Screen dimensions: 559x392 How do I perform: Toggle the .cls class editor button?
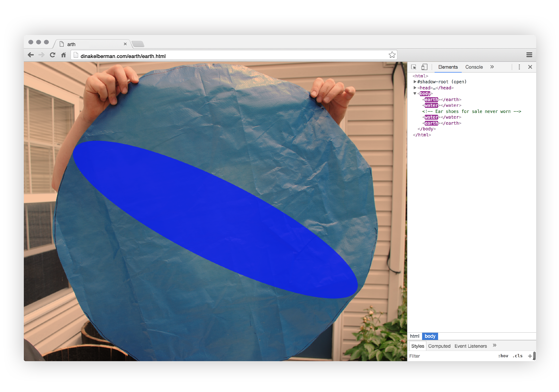click(517, 356)
